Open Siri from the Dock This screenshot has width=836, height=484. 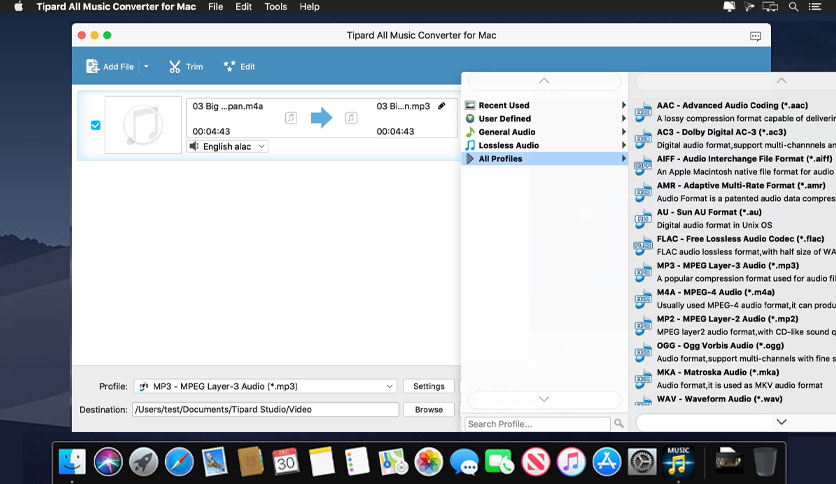coord(108,461)
